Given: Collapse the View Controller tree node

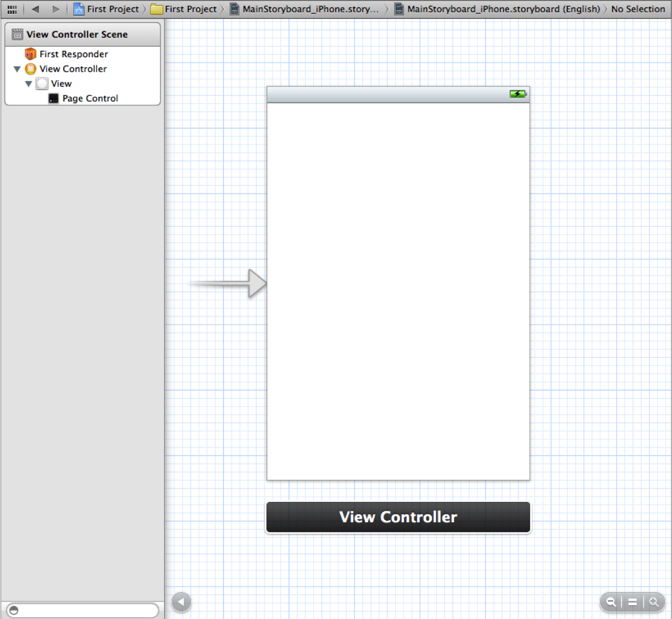Looking at the screenshot, I should [x=17, y=69].
